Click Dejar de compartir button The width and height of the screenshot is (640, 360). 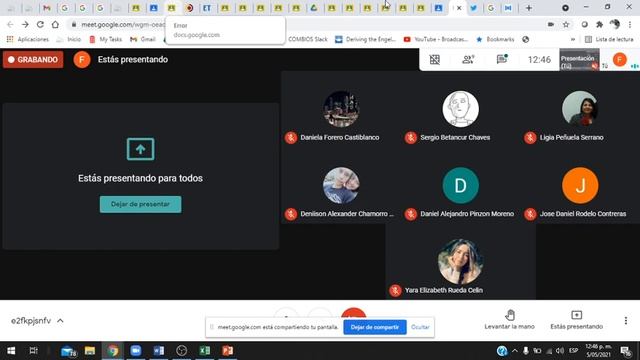click(375, 327)
